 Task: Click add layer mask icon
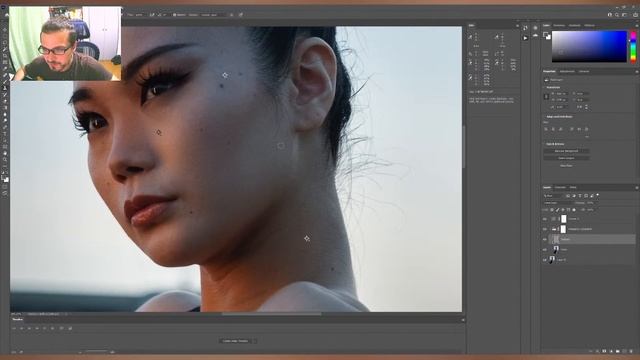click(604, 351)
